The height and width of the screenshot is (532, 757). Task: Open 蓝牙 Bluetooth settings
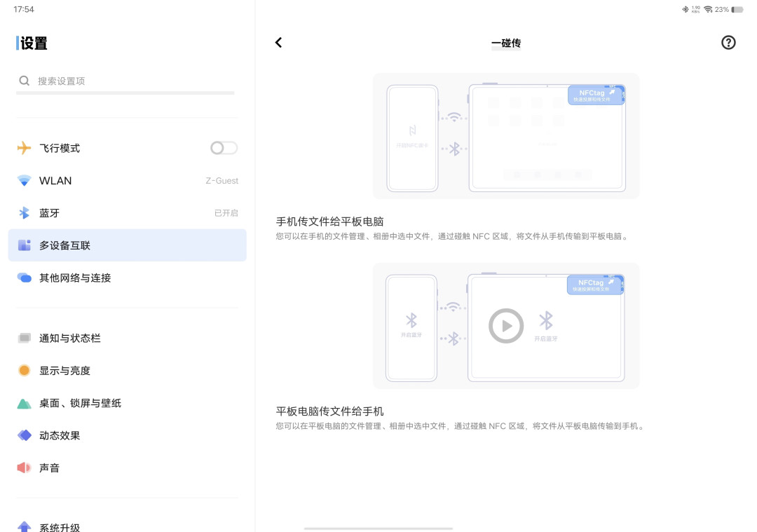pyautogui.click(x=128, y=213)
